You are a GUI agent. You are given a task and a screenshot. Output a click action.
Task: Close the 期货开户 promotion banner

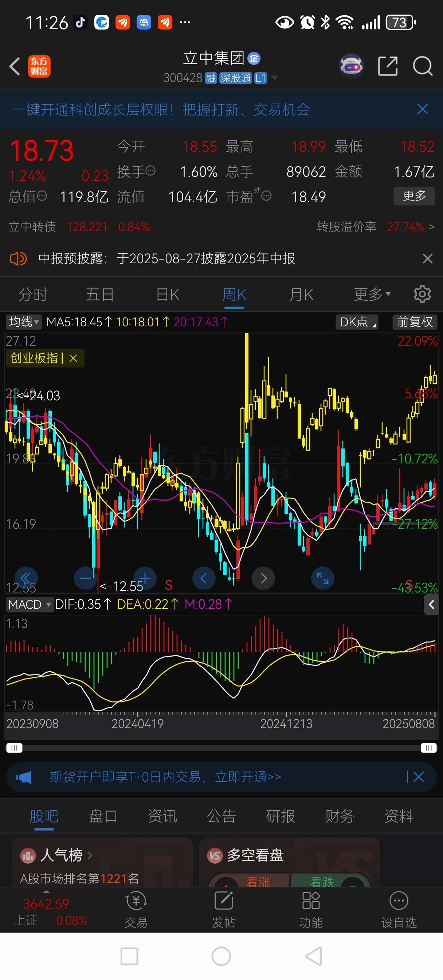pyautogui.click(x=418, y=777)
